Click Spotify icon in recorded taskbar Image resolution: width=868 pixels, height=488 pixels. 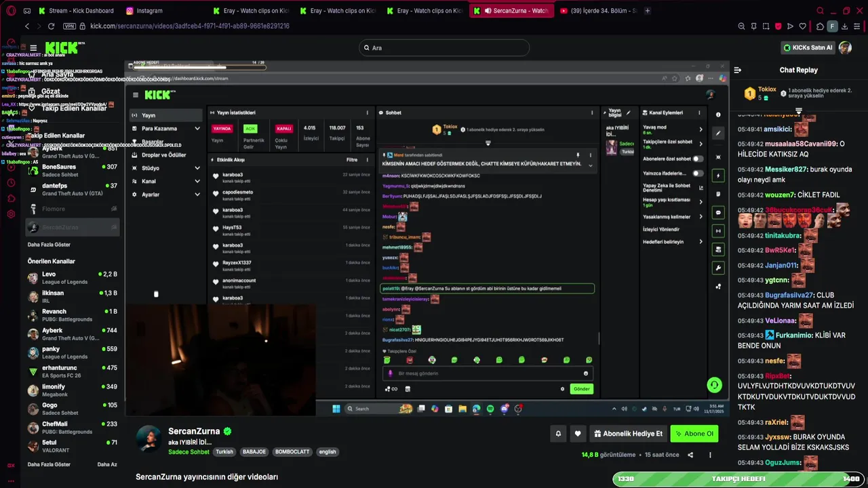tap(490, 409)
